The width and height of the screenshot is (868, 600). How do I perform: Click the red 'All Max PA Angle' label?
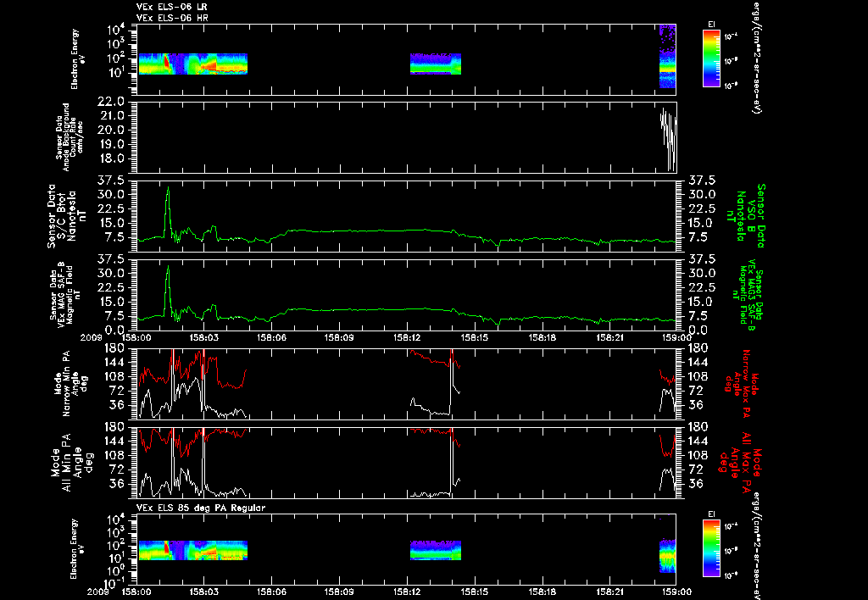pyautogui.click(x=742, y=461)
